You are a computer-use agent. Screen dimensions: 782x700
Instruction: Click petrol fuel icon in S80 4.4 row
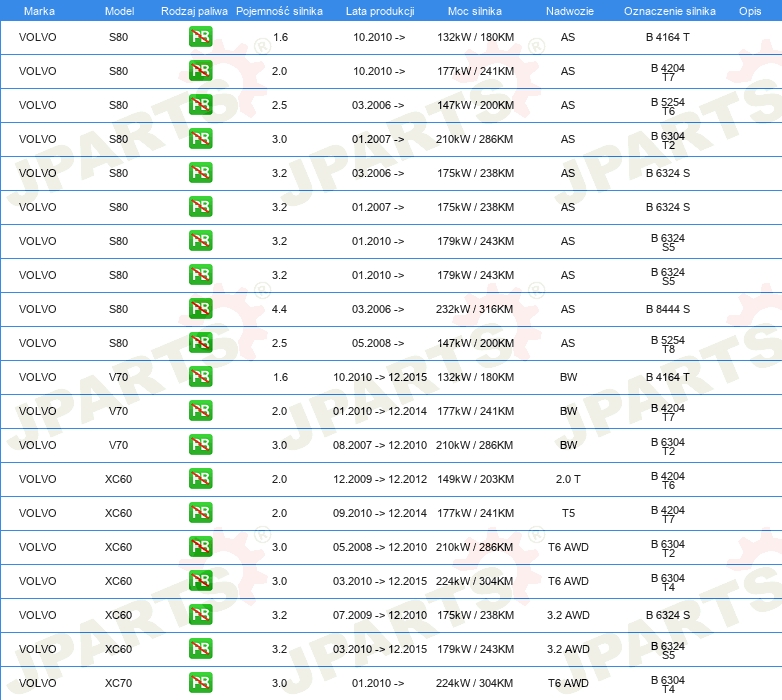coord(200,309)
